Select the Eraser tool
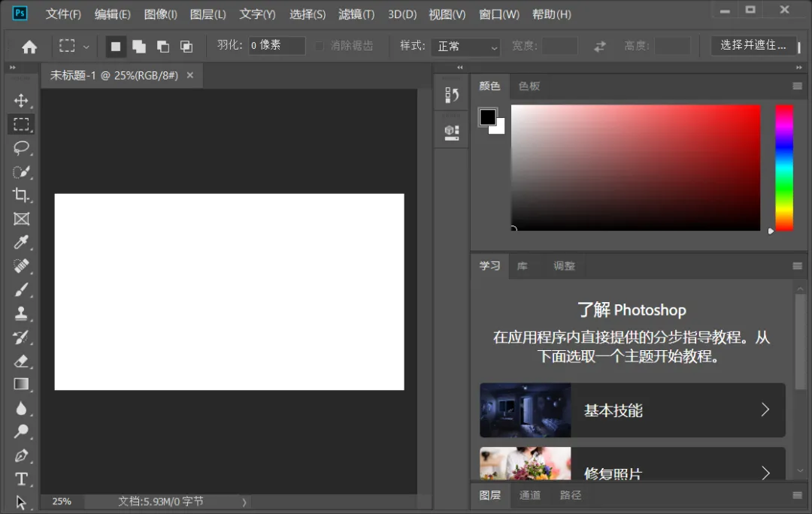Screen dimensions: 812x514 [x=21, y=361]
